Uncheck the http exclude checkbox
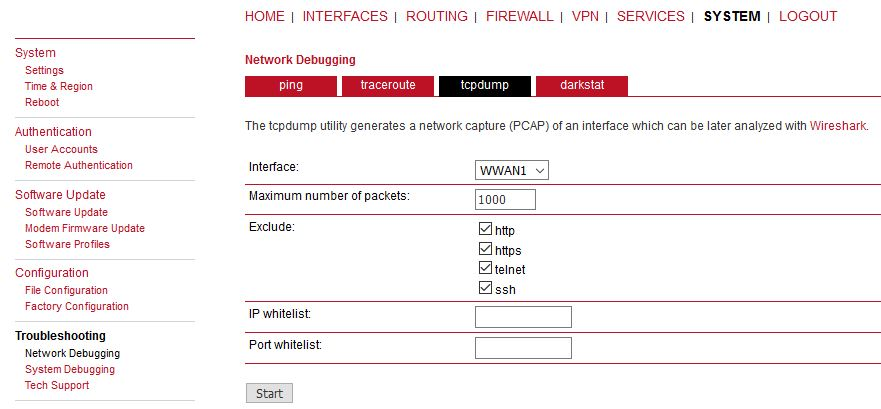This screenshot has height=409, width=881. (x=486, y=230)
